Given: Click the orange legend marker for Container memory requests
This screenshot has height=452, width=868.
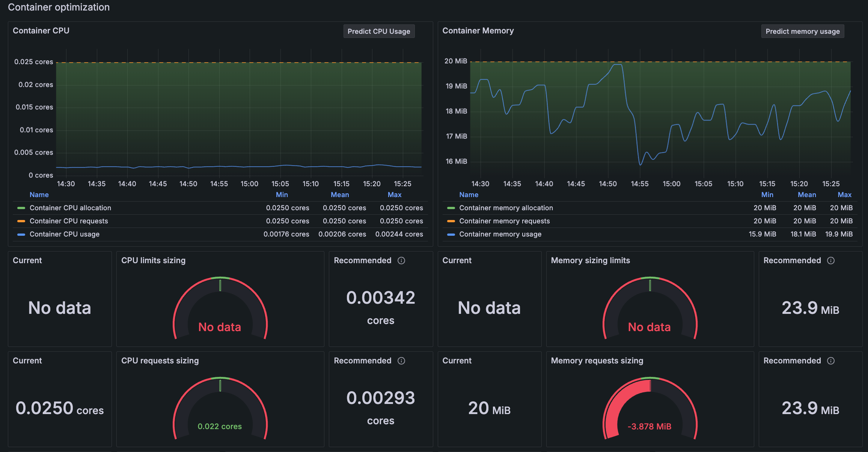Looking at the screenshot, I should tap(451, 221).
